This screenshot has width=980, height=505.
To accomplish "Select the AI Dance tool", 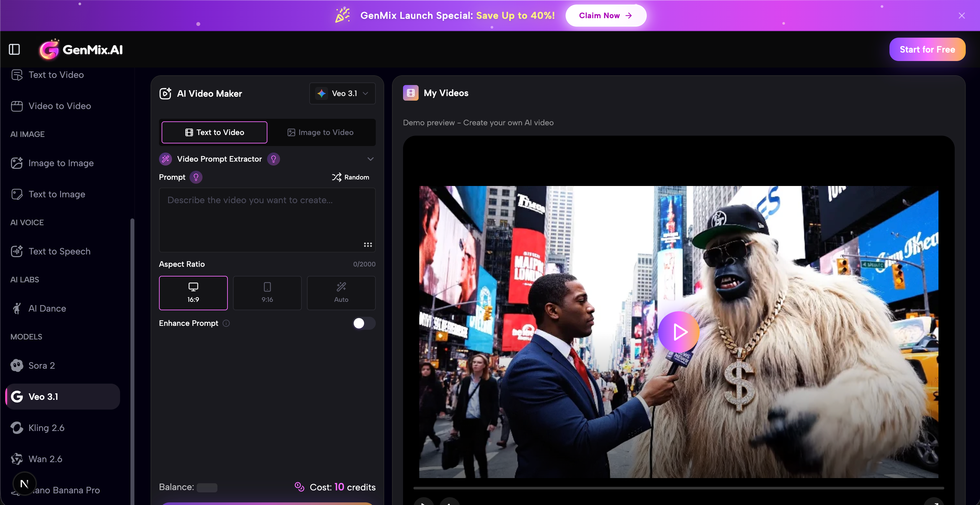I will pos(47,308).
